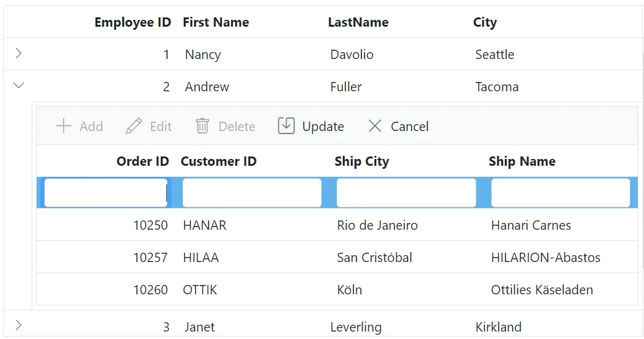Select the Rio de Janeiro cell
Viewport: 644px width, 339px height.
coord(378,225)
